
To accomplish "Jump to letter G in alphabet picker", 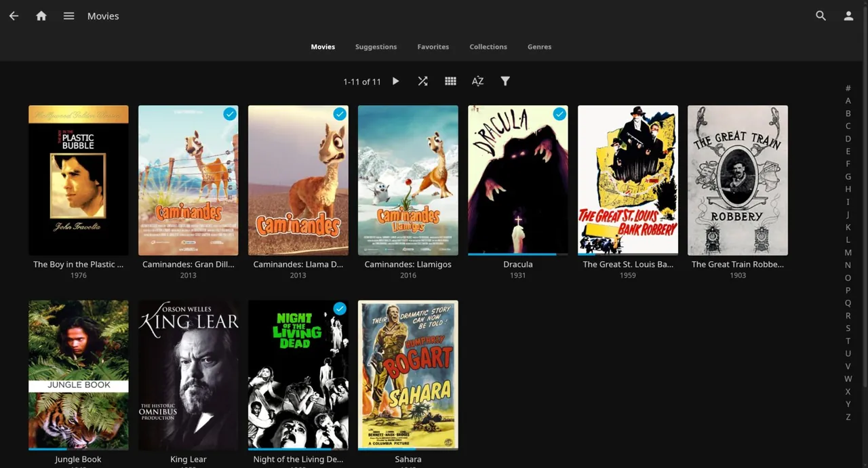I will [848, 176].
